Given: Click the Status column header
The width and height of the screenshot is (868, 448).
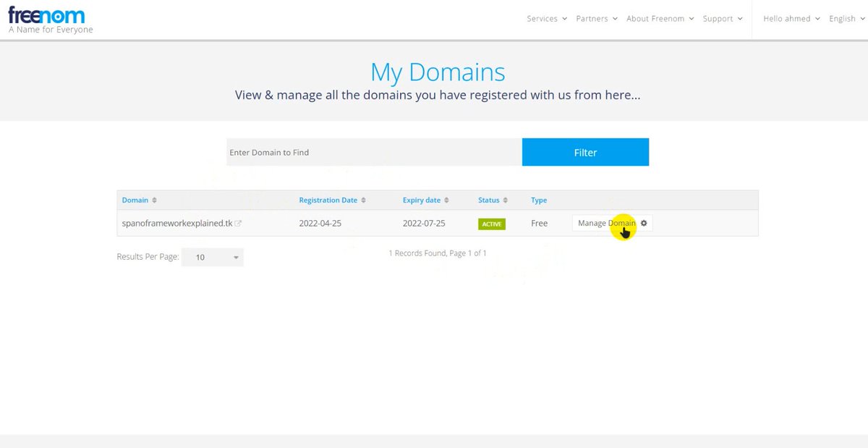Looking at the screenshot, I should pyautogui.click(x=489, y=200).
